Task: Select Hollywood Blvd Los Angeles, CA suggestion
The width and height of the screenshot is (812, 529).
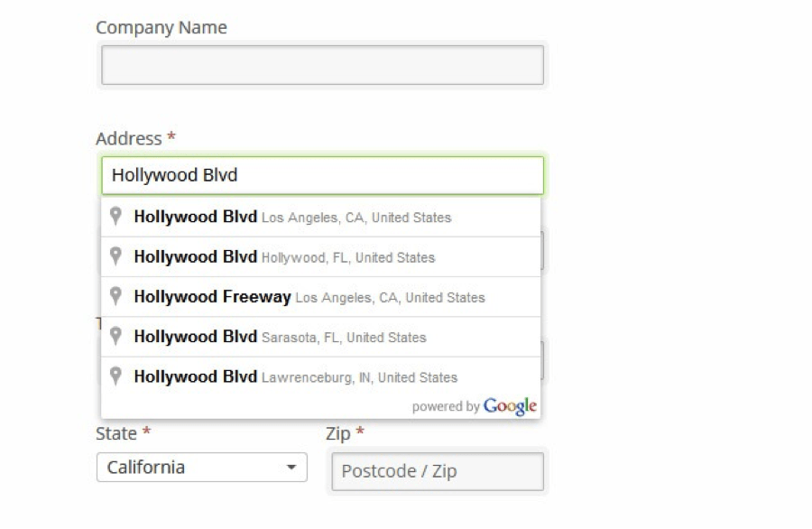Action: [x=320, y=217]
